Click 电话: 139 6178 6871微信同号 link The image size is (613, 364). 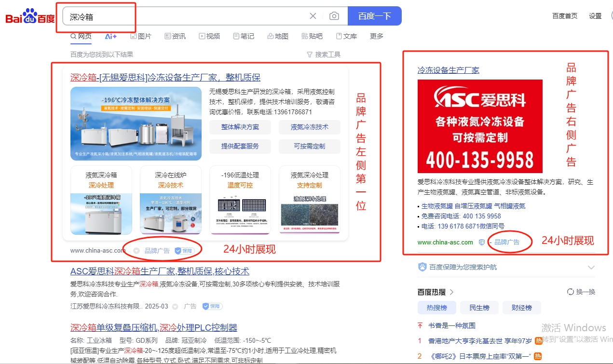pos(463,226)
